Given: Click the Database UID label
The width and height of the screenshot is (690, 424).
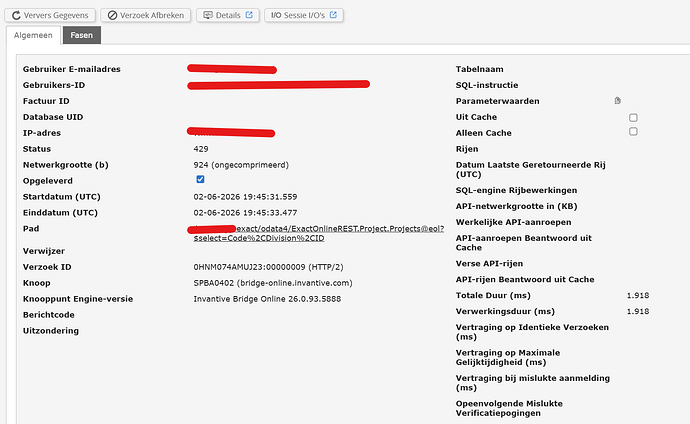Looking at the screenshot, I should (53, 117).
